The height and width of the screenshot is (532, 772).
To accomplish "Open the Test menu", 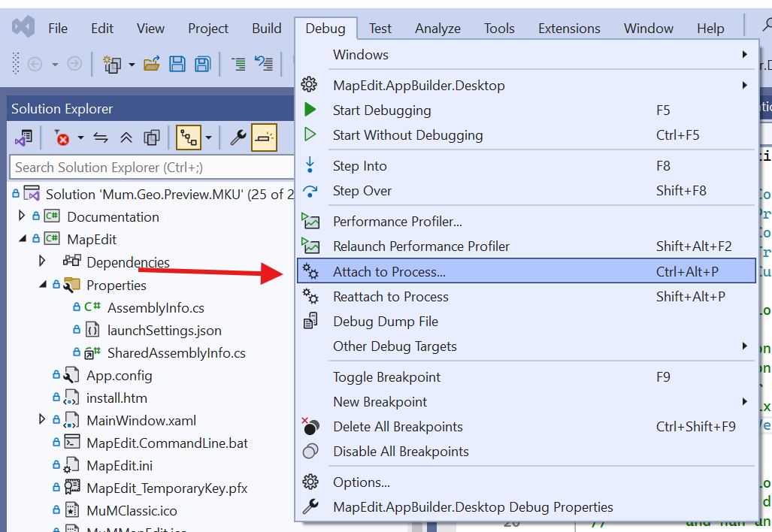I will pos(380,29).
